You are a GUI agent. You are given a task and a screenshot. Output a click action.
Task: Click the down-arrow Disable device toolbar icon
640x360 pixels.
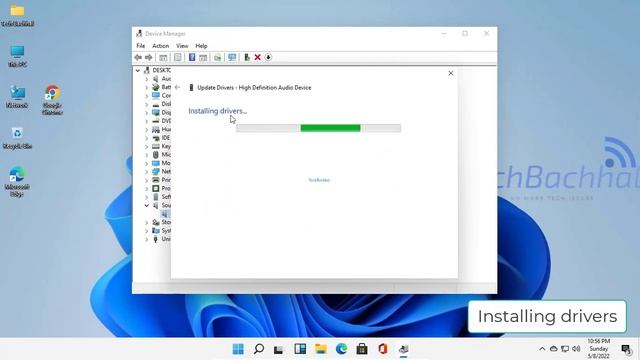click(x=268, y=58)
